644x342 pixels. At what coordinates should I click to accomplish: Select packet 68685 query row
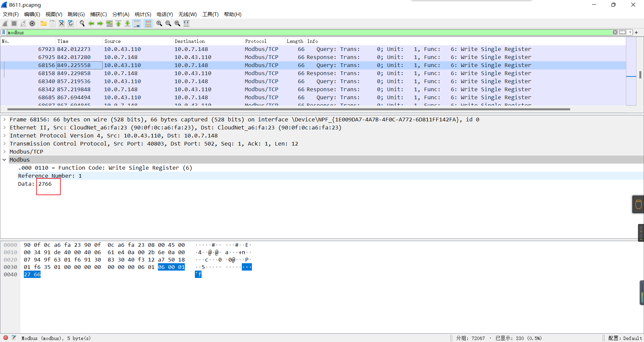pos(313,98)
